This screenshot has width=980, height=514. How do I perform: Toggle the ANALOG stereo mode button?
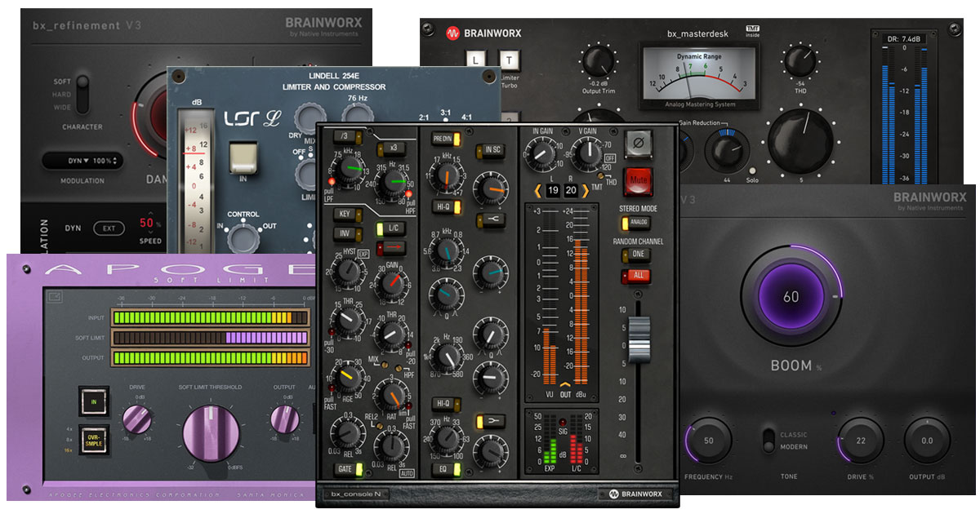coord(636,223)
